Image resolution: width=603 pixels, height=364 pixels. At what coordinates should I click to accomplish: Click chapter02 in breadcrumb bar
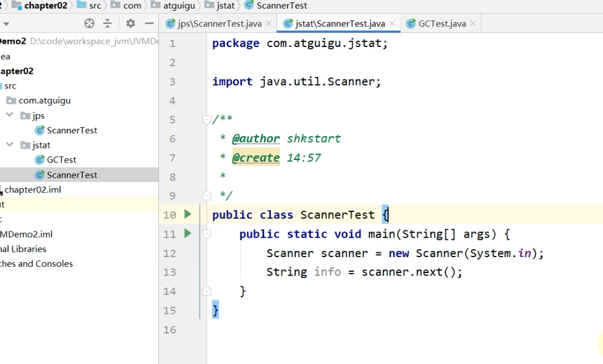click(x=45, y=5)
